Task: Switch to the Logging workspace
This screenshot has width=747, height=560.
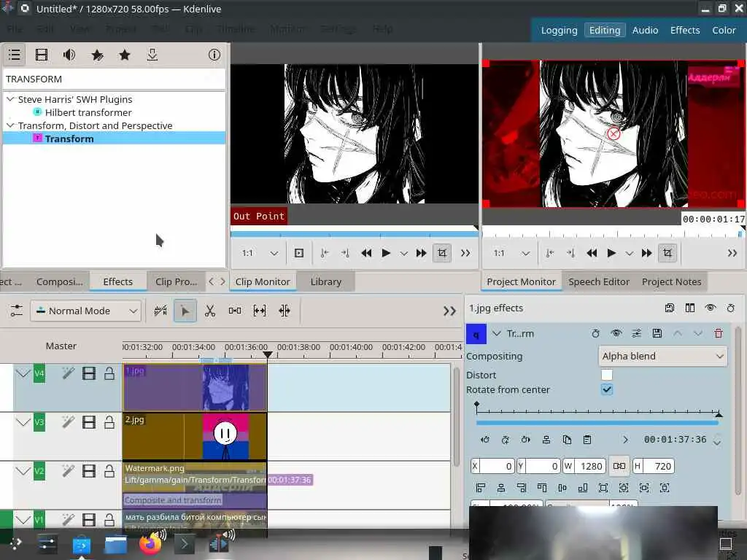Action: 559,30
